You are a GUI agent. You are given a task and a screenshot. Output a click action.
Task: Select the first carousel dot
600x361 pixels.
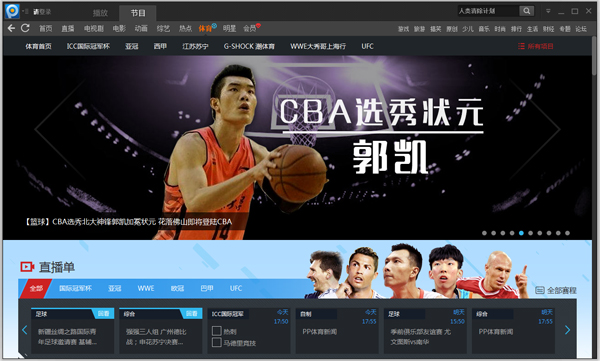click(x=484, y=233)
